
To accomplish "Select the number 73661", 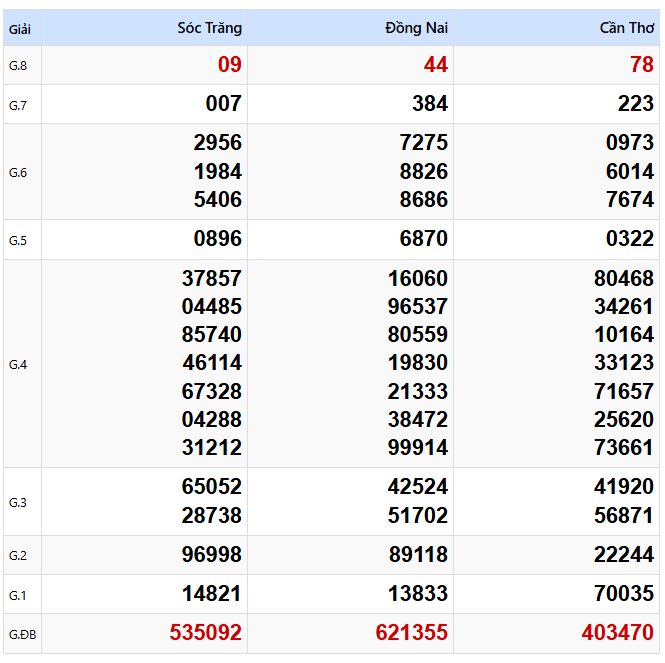I will [x=624, y=448].
